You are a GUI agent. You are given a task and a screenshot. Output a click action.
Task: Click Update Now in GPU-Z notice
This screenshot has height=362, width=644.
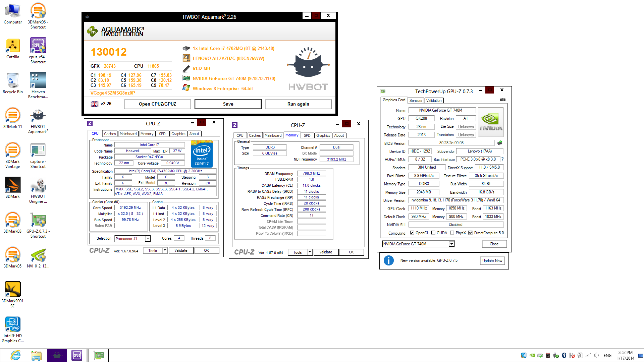coord(492,261)
